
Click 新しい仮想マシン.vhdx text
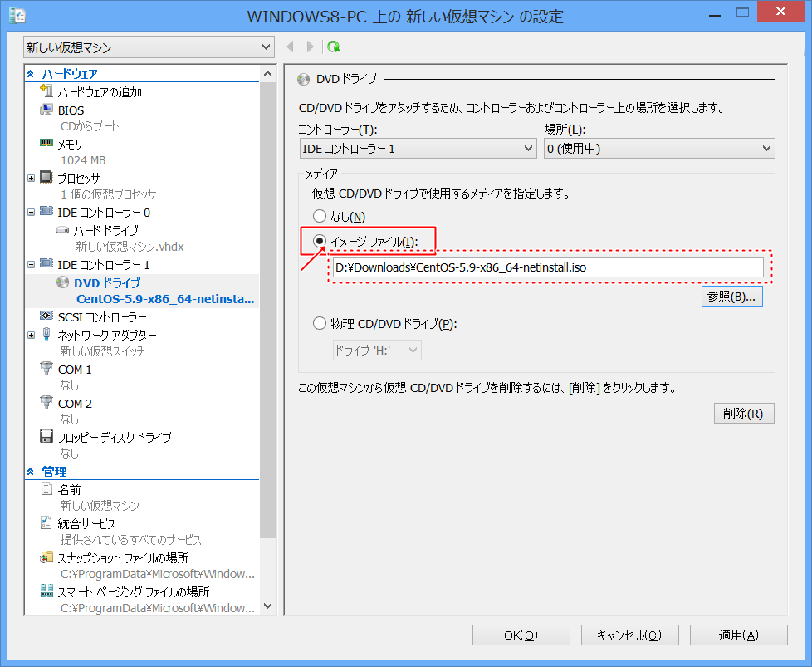click(130, 247)
